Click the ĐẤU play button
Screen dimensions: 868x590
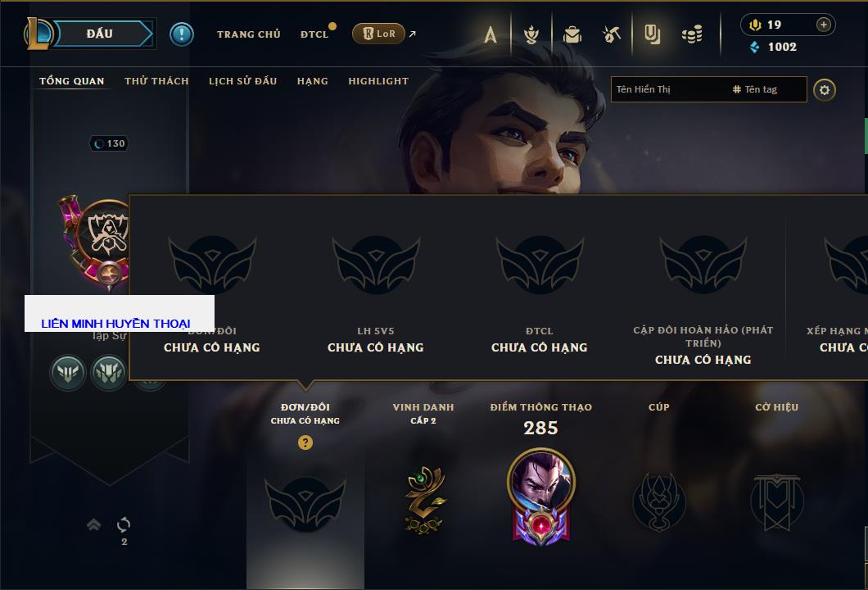100,34
